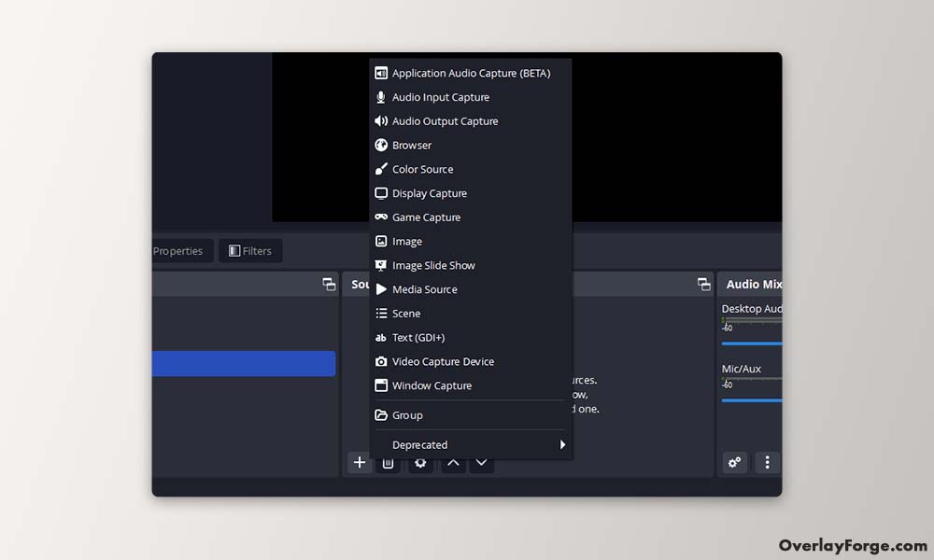
Task: Select the Scene source entry
Action: pyautogui.click(x=405, y=313)
